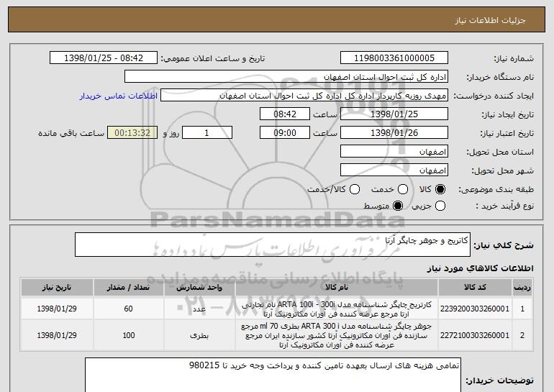Choose the متوسط purchase type radio
The image size is (554, 392).
pyautogui.click(x=398, y=206)
